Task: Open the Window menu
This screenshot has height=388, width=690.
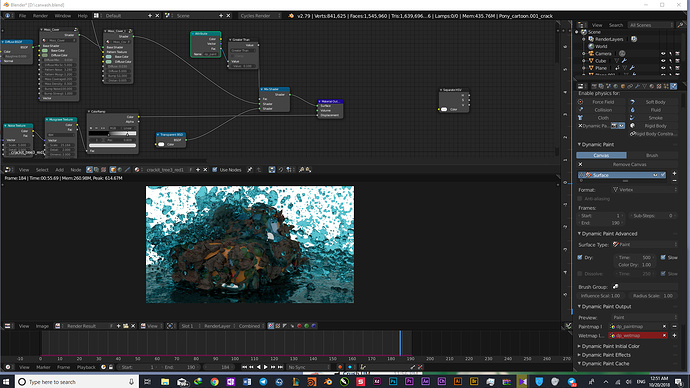Action: point(62,16)
